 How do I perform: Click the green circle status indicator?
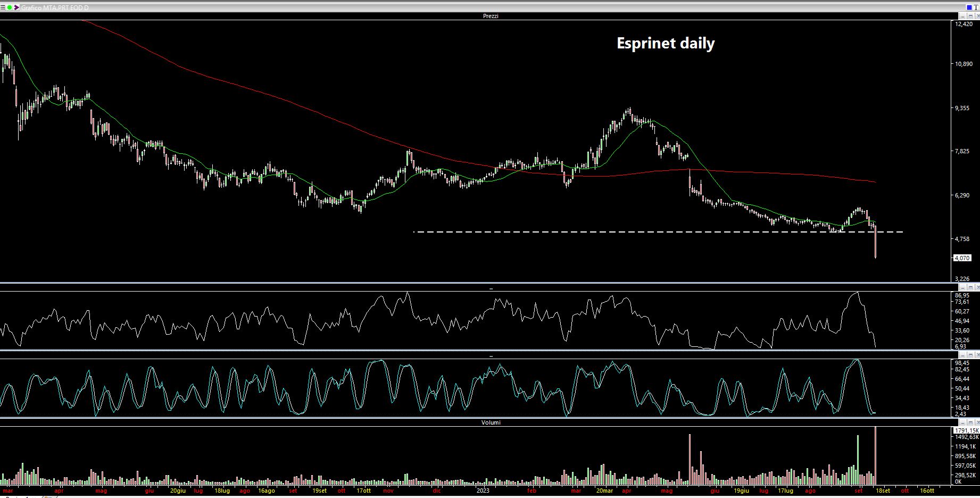[10, 7]
